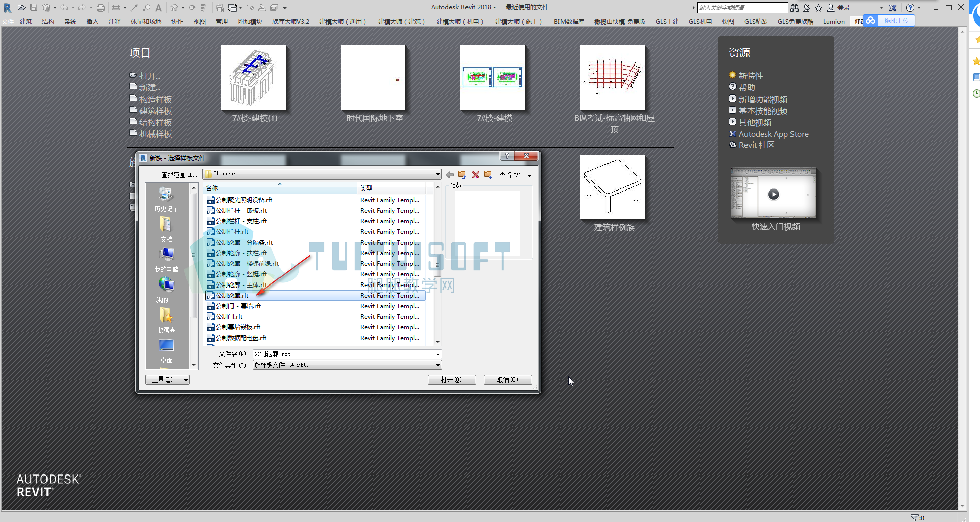
Task: Play the 快速入门视频 video thumbnail
Action: click(773, 194)
